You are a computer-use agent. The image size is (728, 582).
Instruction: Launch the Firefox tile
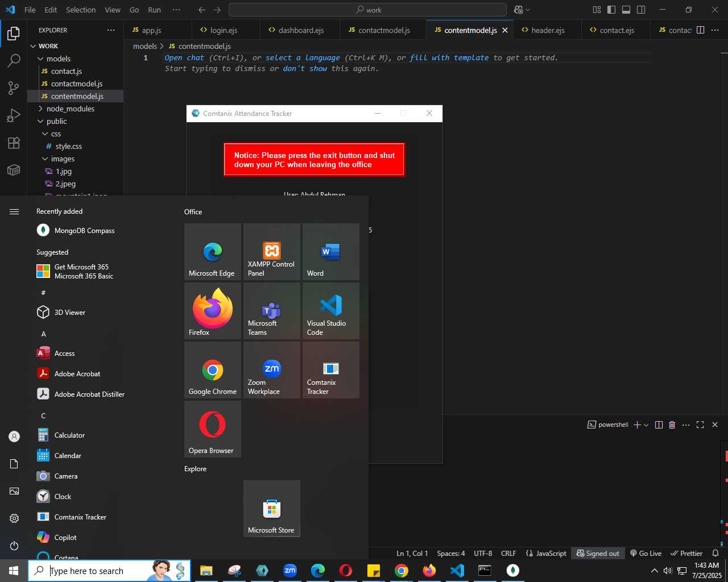[x=213, y=311]
